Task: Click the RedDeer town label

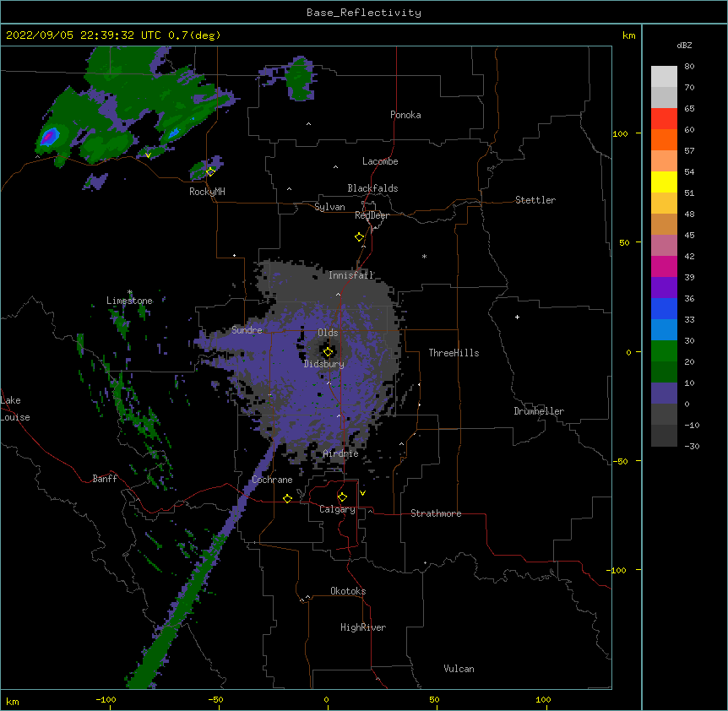Action: point(372,215)
